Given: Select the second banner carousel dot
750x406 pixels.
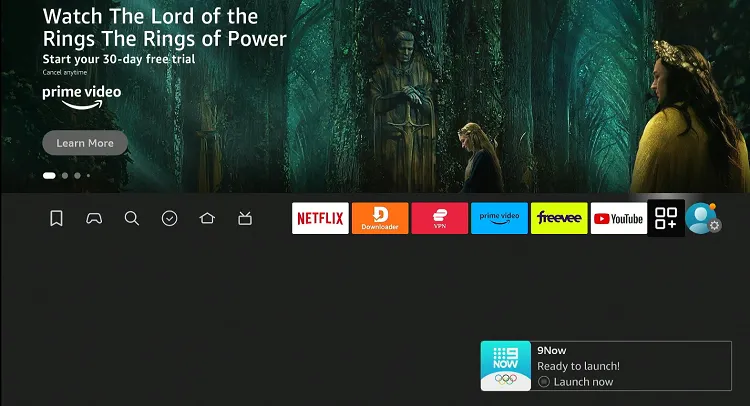Looking at the screenshot, I should [65, 176].
